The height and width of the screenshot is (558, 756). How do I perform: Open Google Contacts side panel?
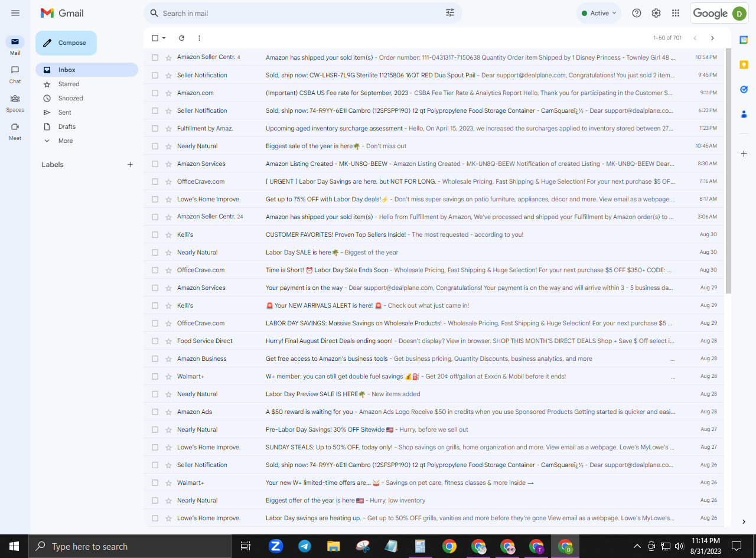click(x=744, y=114)
